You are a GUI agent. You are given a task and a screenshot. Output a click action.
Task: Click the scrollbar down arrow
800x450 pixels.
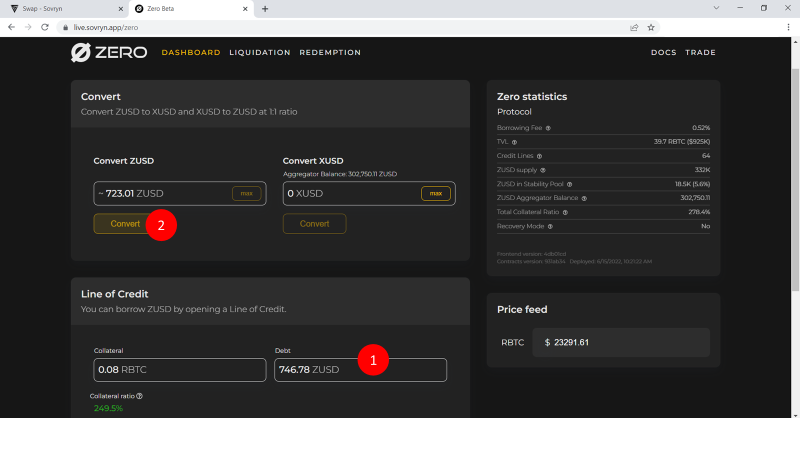[x=795, y=415]
